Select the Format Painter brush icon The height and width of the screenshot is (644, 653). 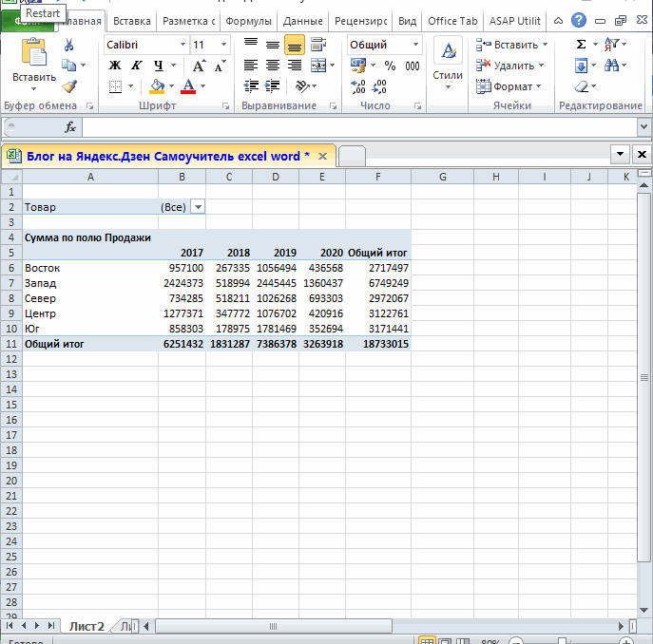pos(69,86)
